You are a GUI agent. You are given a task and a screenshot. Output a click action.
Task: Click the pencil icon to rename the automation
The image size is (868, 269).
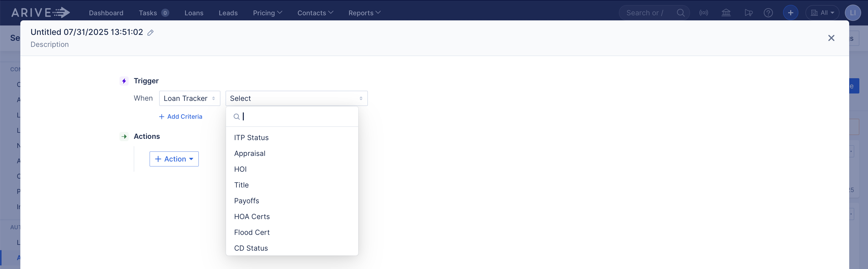pyautogui.click(x=150, y=32)
